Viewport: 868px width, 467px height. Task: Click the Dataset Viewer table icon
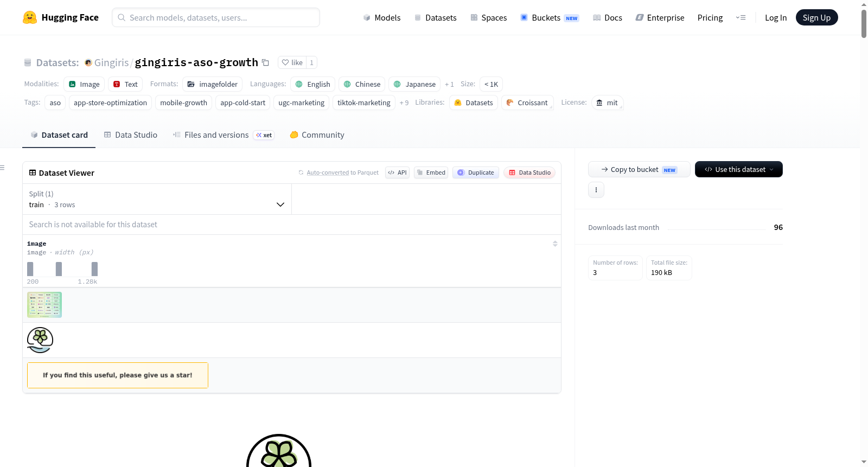[x=33, y=172]
